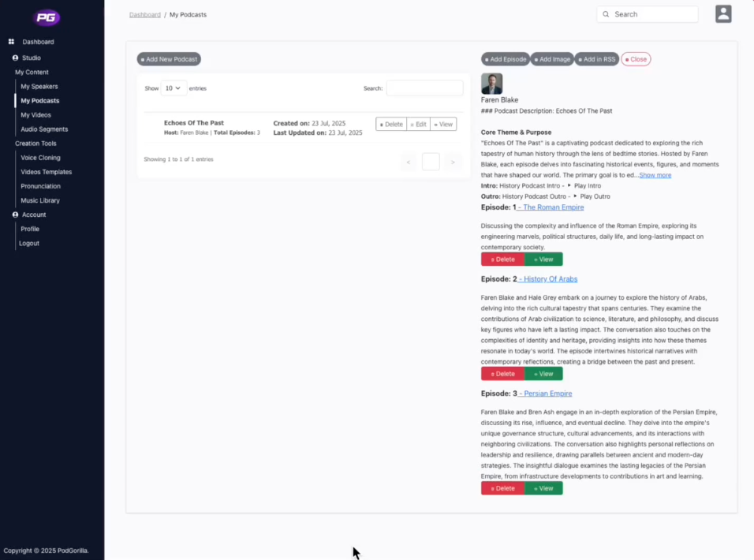Play the History Podcast Outro audio

592,196
